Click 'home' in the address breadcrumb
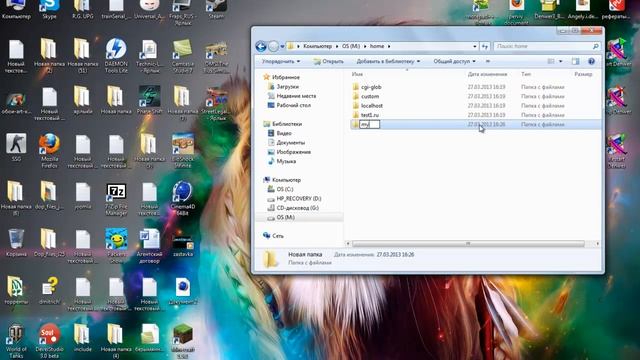The width and height of the screenshot is (640, 360). (x=377, y=47)
